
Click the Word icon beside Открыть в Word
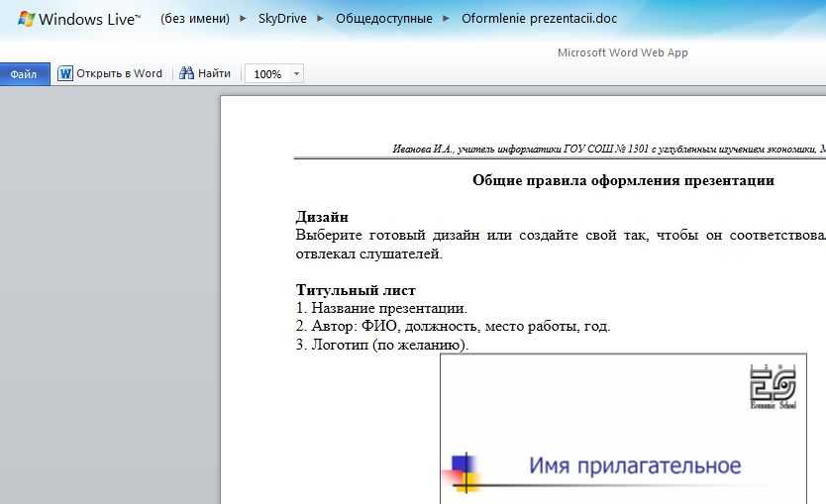tap(65, 73)
